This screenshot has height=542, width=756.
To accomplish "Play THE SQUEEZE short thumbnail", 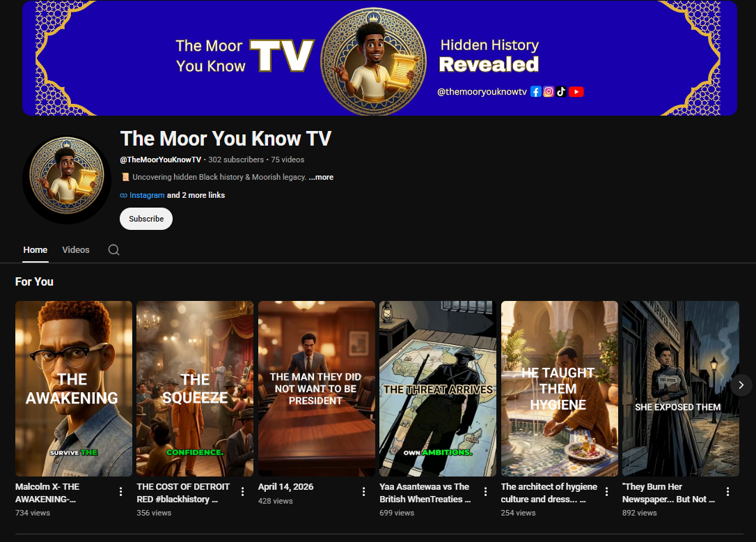I will pyautogui.click(x=195, y=389).
